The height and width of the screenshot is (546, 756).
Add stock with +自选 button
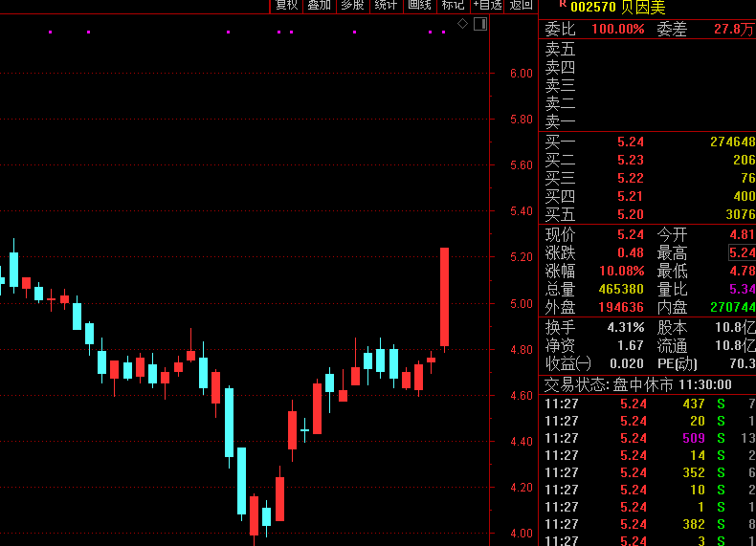(487, 5)
